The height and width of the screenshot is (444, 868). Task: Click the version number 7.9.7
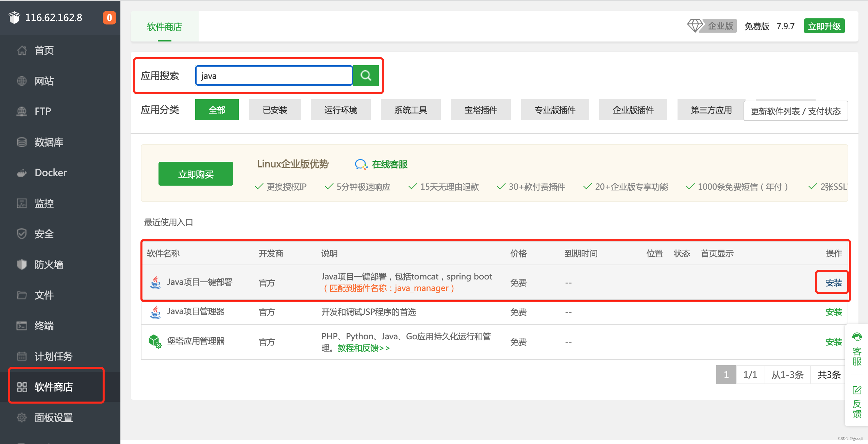click(x=785, y=26)
